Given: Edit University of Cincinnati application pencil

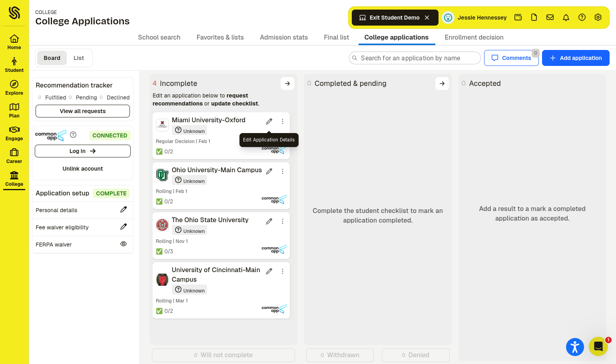Looking at the screenshot, I should point(269,271).
